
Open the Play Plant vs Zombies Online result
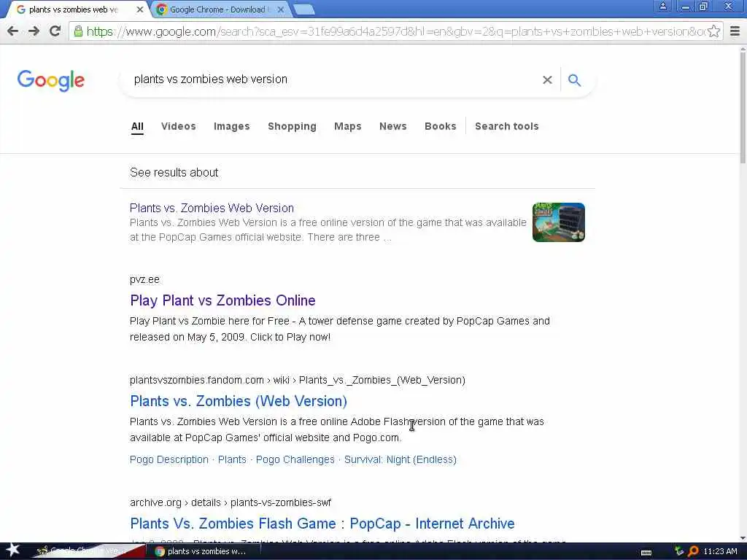tap(222, 300)
